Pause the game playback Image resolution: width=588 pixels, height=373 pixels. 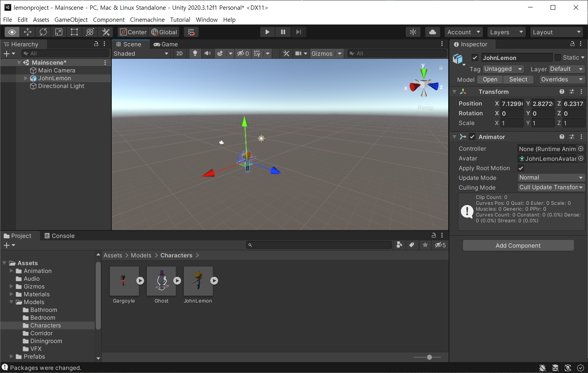tap(283, 32)
